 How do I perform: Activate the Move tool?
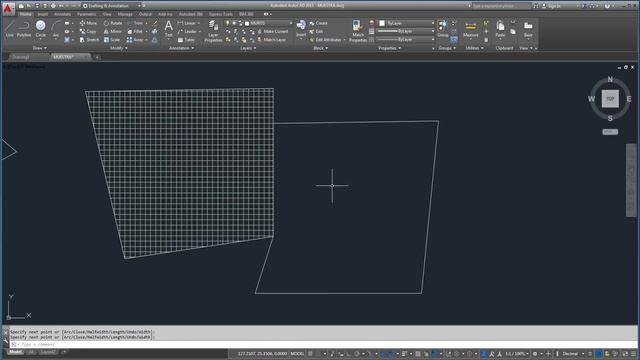tap(88, 23)
